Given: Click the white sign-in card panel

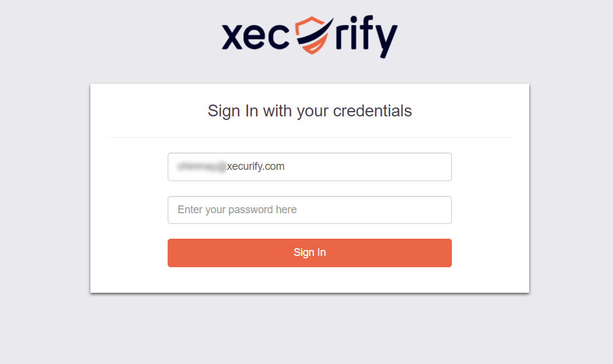Looking at the screenshot, I should tap(309, 279).
